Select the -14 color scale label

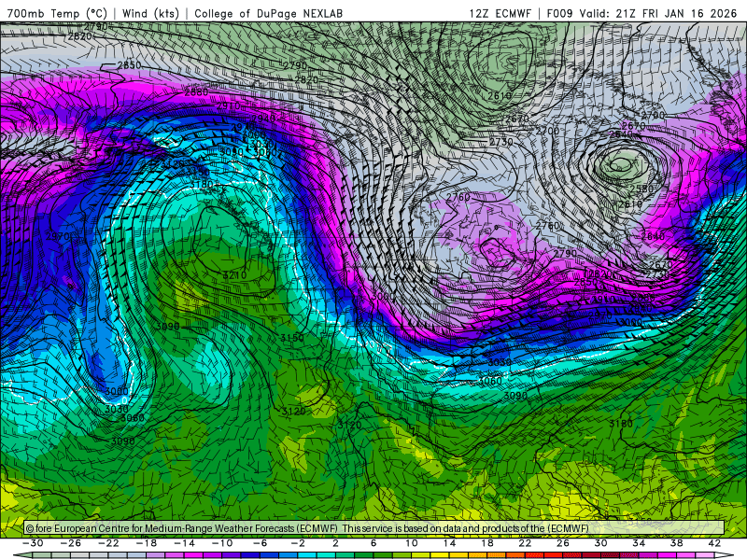point(184,543)
